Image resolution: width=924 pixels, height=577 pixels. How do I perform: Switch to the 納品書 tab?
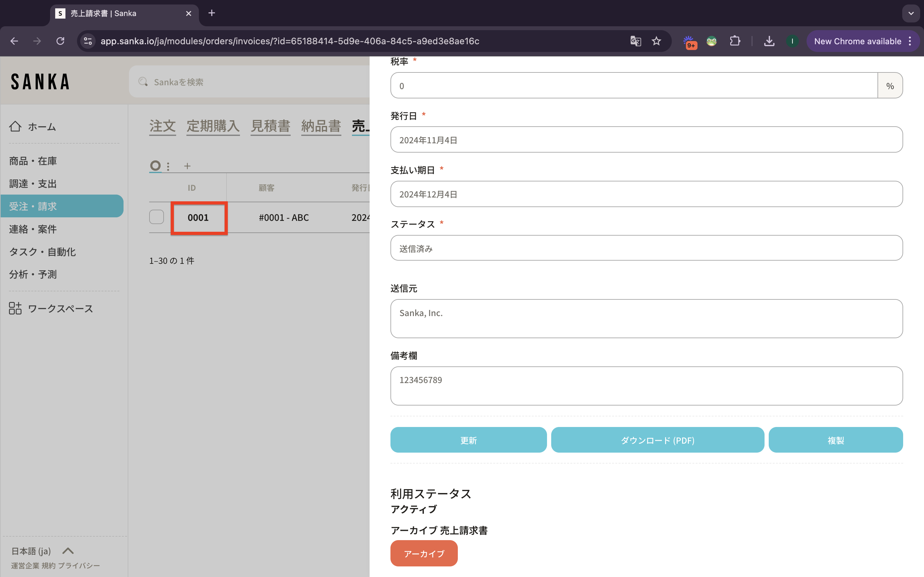tap(321, 126)
